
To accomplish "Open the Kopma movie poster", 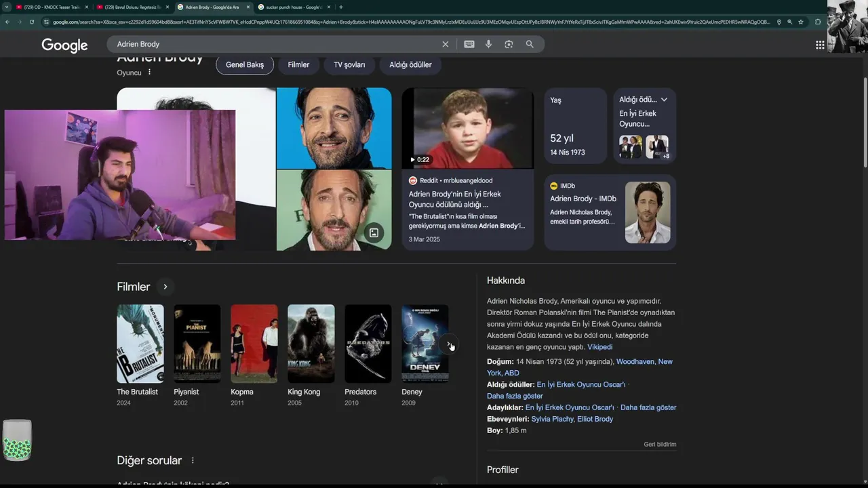I will pos(254,344).
